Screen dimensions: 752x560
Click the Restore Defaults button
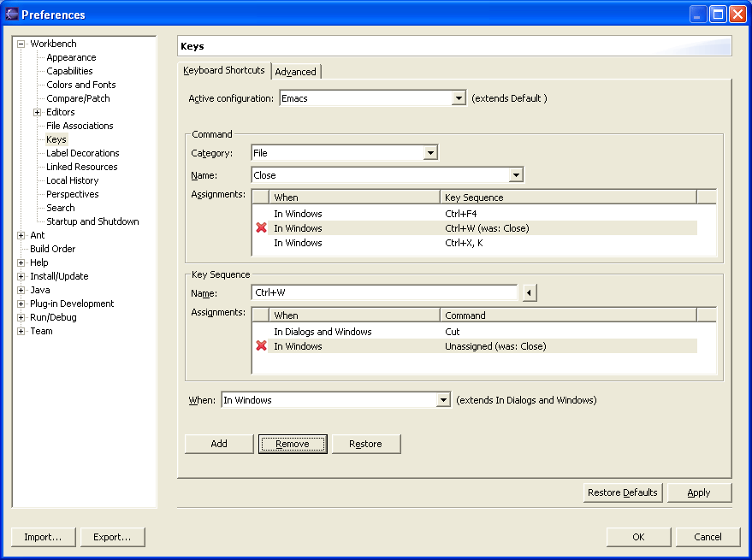[623, 492]
